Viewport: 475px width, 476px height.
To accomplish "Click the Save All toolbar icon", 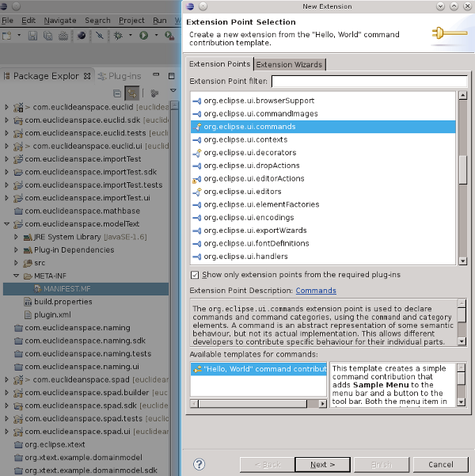I will (47, 36).
